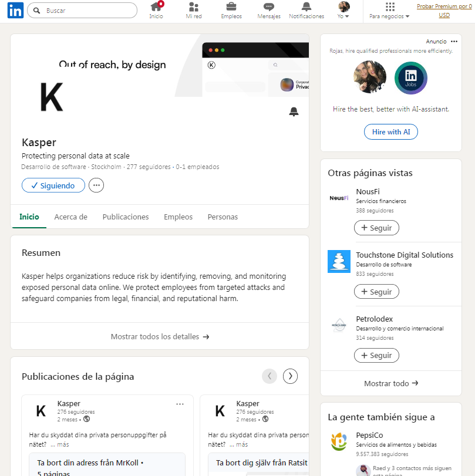Follow NousFi page

pyautogui.click(x=376, y=228)
